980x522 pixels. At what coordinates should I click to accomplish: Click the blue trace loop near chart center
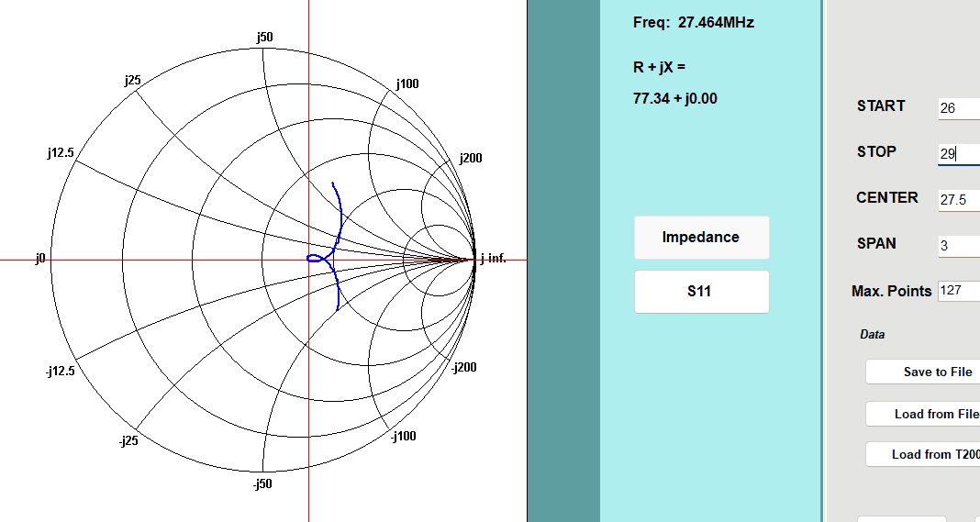click(316, 259)
